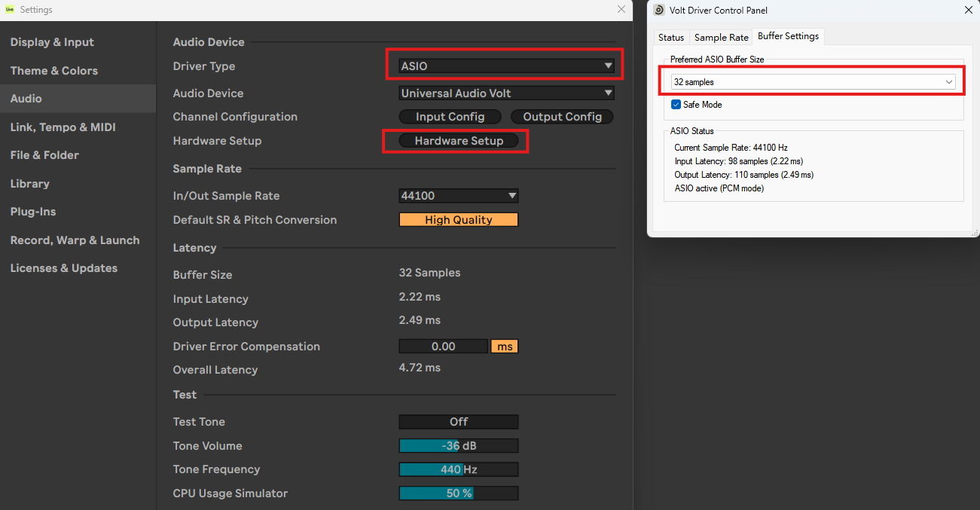The image size is (980, 510).
Task: Click the Tone Volume slider
Action: tap(458, 446)
